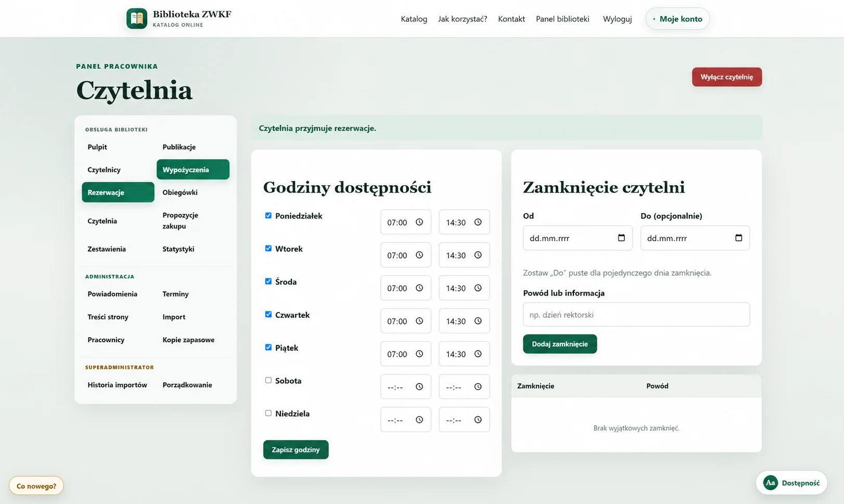The image size is (844, 504).
Task: Open calendar picker in the Od date field
Action: tap(621, 238)
